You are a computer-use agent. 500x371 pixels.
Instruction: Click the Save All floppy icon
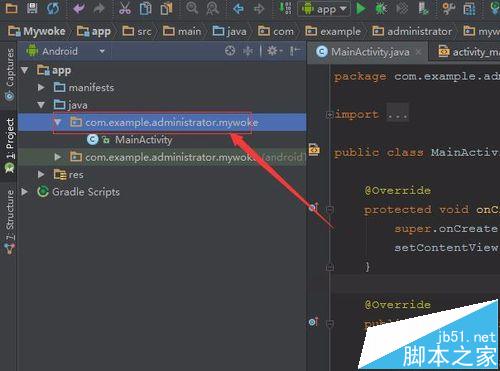click(32, 8)
